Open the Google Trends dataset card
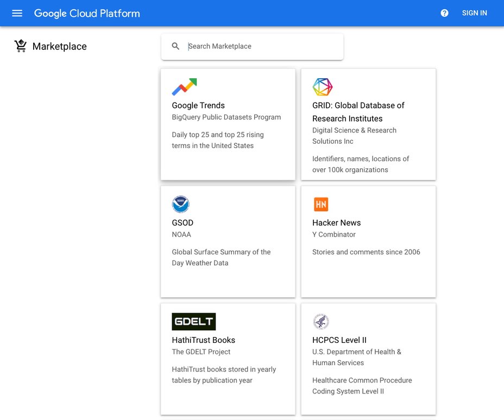 tap(228, 124)
